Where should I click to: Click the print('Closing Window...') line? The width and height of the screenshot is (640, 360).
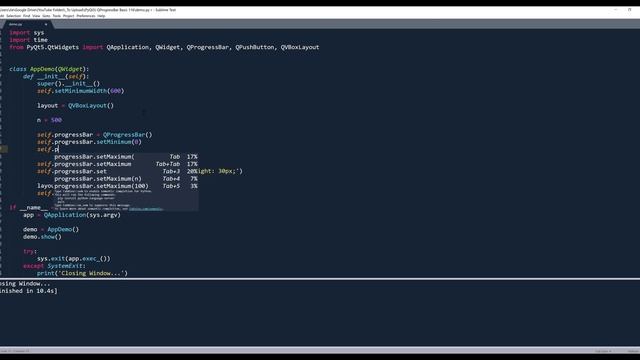[82, 274]
